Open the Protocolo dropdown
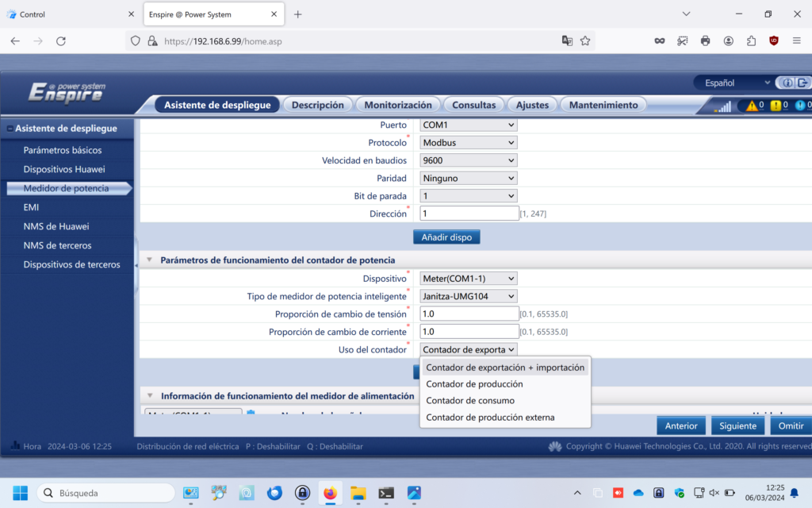The image size is (812, 508). (469, 143)
